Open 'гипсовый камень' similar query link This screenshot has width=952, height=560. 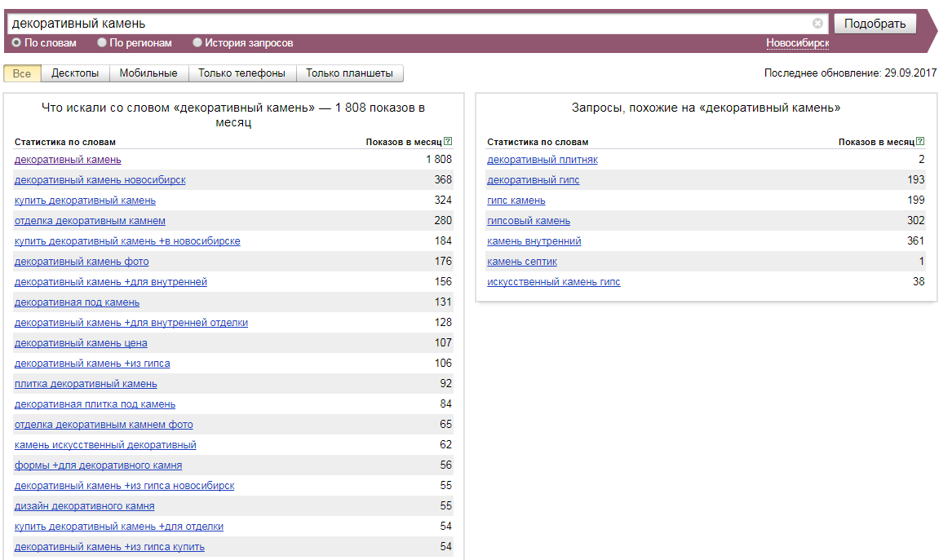(529, 221)
